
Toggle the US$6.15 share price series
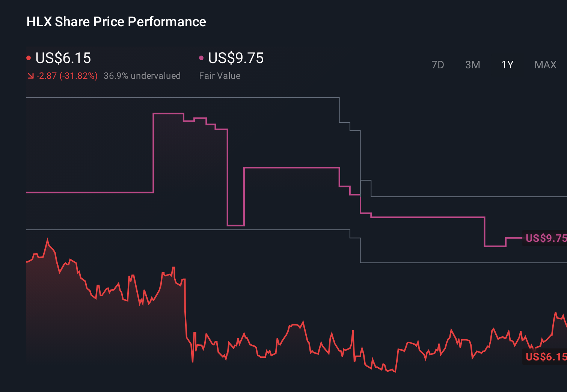[63, 58]
